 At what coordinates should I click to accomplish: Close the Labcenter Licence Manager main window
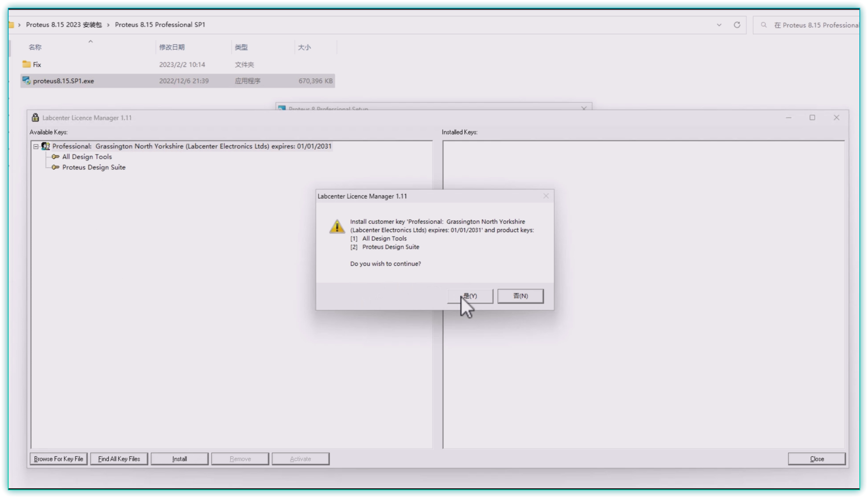pos(836,118)
